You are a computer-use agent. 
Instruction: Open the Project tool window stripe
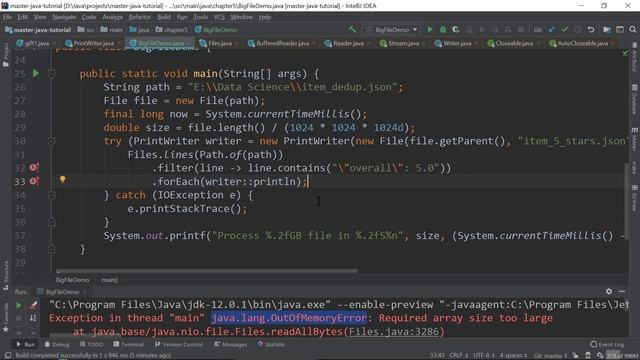tap(6, 54)
